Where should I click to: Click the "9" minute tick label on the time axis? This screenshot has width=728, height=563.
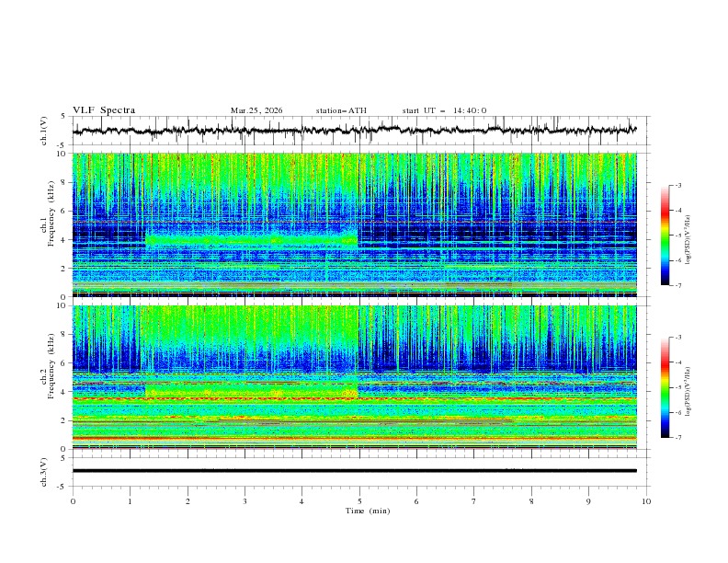(x=588, y=501)
